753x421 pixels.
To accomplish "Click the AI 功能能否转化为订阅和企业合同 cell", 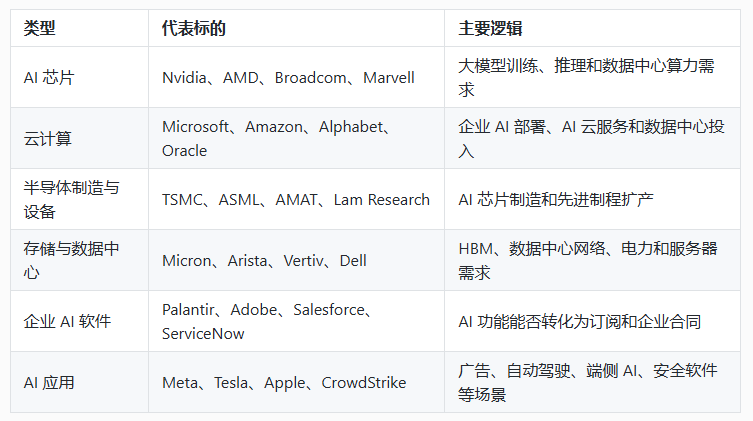I will pyautogui.click(x=592, y=321).
